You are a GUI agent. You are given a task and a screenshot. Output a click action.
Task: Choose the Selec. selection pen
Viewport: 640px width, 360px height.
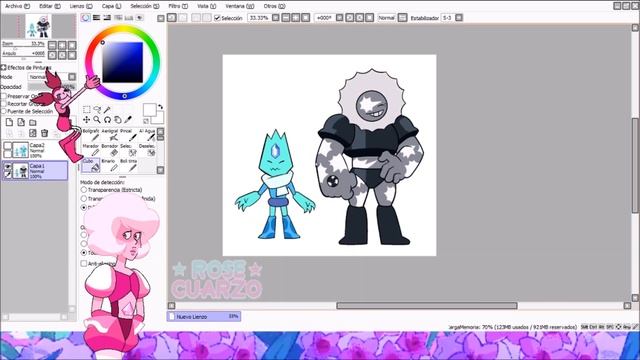point(128,150)
